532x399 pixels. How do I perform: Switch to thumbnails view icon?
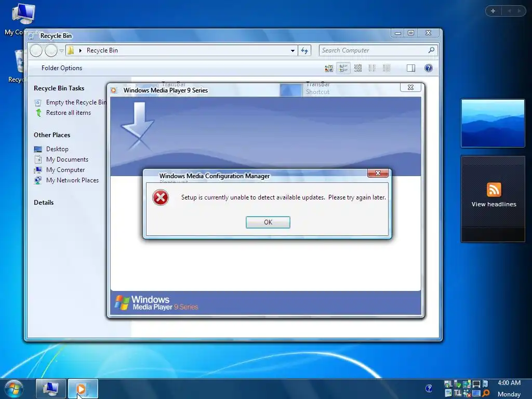329,68
